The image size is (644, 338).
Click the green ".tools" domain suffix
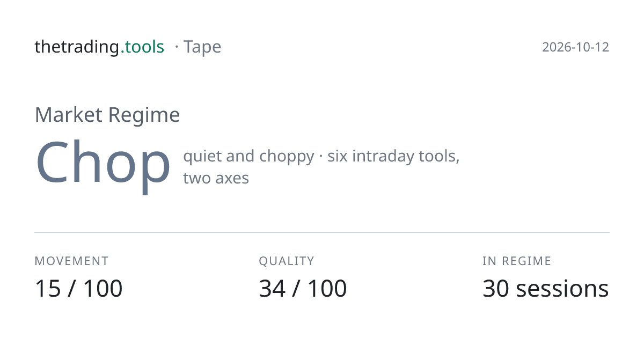click(x=143, y=47)
